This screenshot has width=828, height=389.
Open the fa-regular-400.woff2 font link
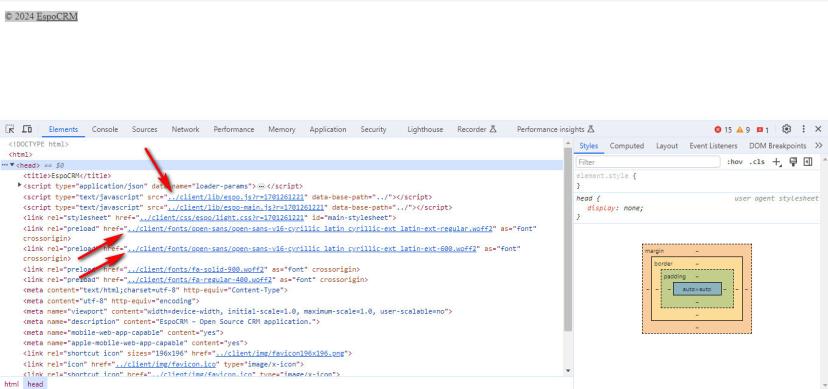pyautogui.click(x=200, y=280)
